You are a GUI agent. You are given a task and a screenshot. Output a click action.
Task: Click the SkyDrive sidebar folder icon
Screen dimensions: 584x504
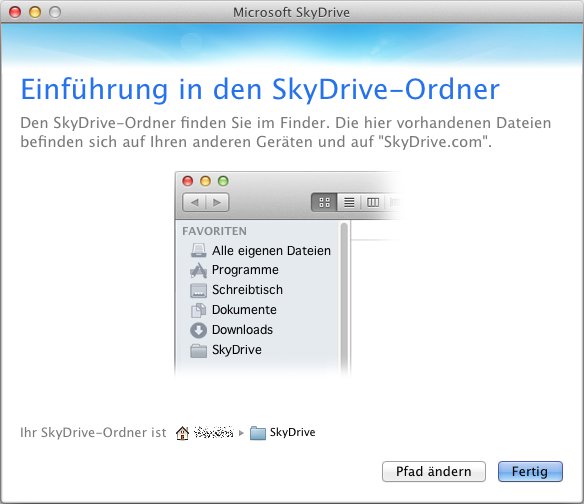click(199, 351)
